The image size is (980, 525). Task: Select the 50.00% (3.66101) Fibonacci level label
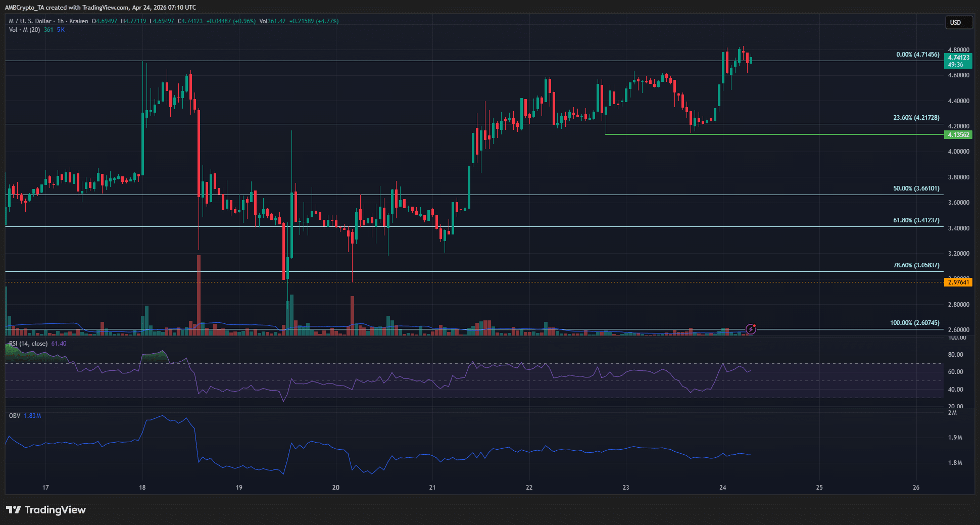pos(916,188)
